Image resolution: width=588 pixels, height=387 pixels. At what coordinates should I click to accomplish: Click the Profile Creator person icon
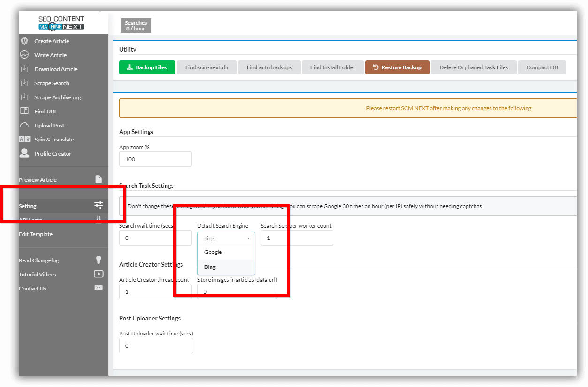click(x=24, y=153)
